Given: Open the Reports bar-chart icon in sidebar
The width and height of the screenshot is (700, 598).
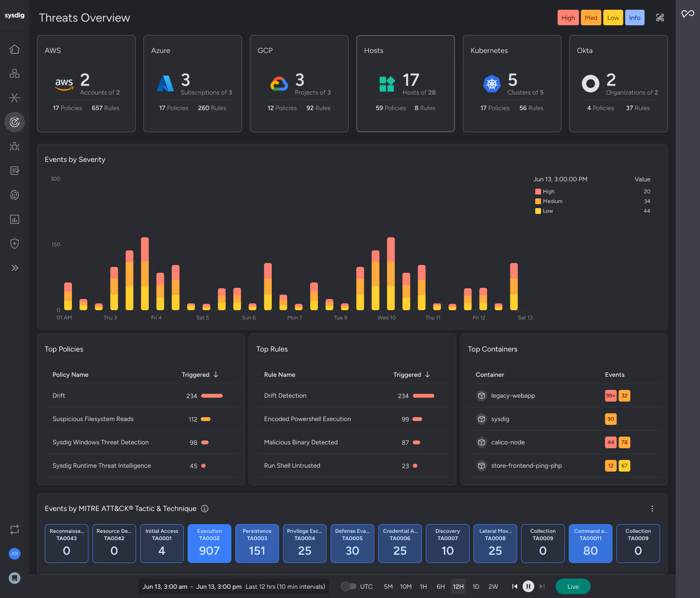Looking at the screenshot, I should (x=15, y=219).
